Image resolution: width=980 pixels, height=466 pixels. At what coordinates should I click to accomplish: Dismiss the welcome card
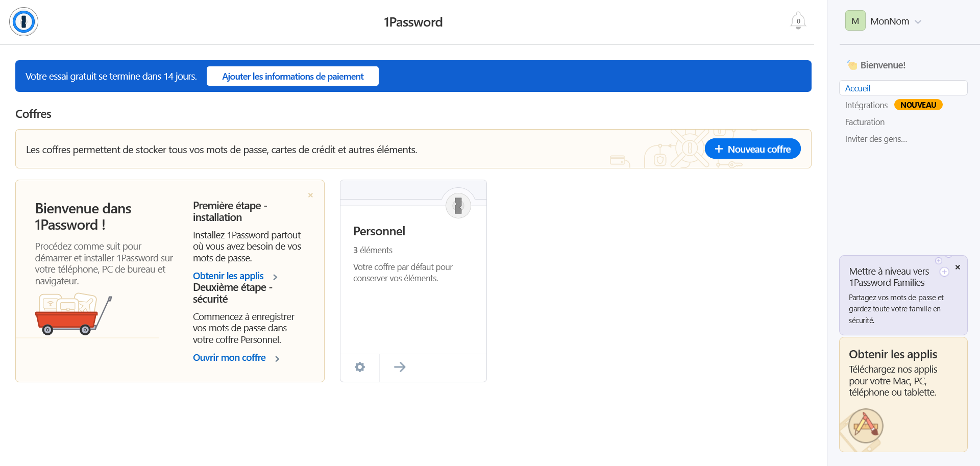310,195
